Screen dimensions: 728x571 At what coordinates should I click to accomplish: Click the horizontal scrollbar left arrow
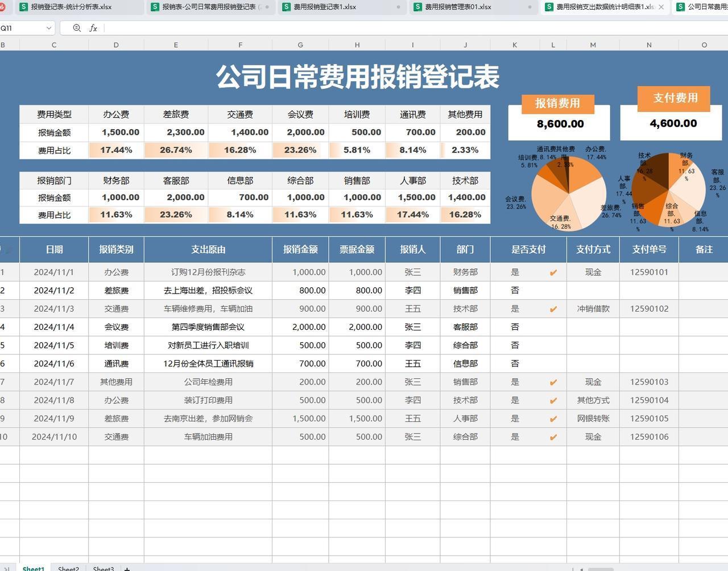581,569
